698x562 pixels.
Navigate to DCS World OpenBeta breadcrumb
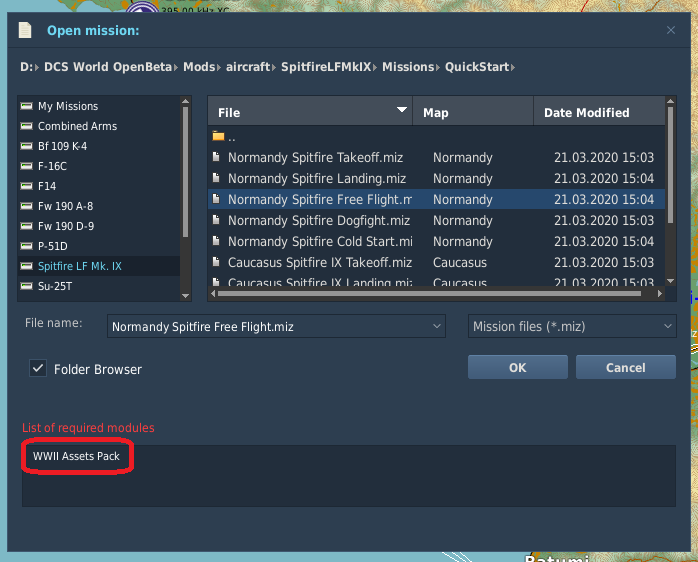tap(108, 67)
